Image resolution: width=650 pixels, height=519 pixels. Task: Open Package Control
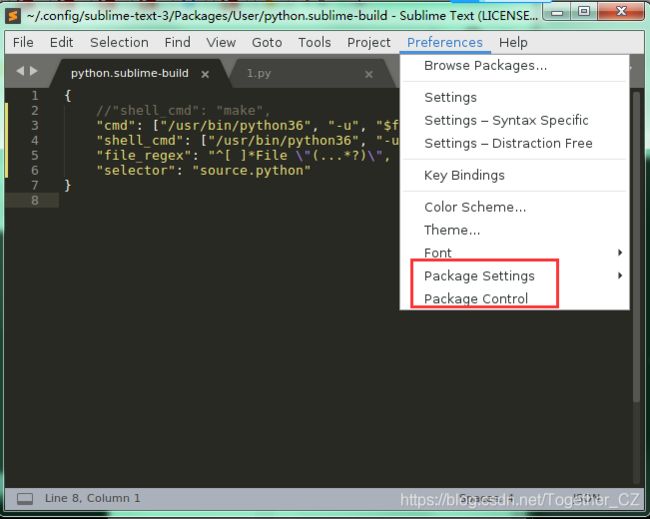pyautogui.click(x=514, y=298)
